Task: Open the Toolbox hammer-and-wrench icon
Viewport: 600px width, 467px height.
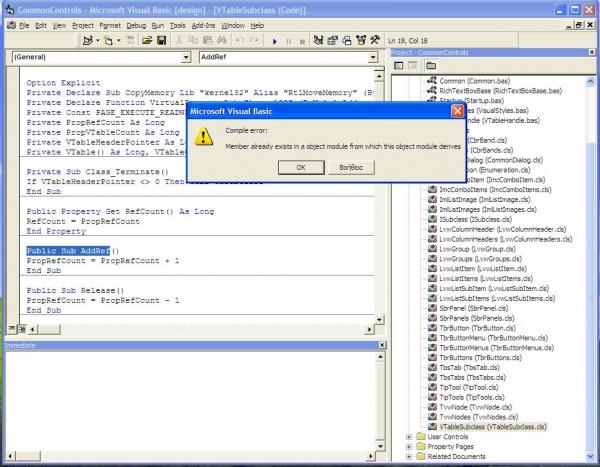Action: click(x=375, y=40)
